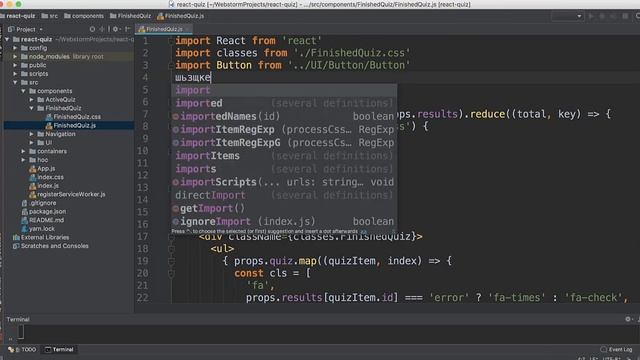The height and width of the screenshot is (360, 640).
Task: Select External Libraries node
Action: pos(41,237)
